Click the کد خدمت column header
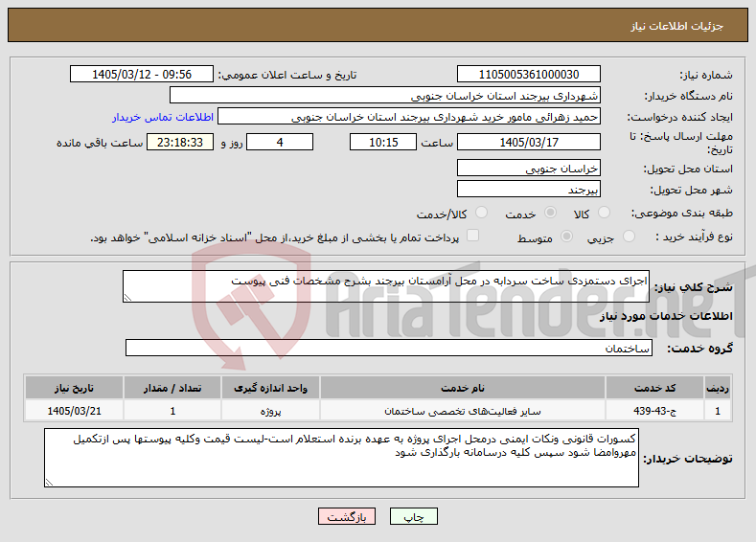Image resolution: width=756 pixels, height=542 pixels. point(653,388)
